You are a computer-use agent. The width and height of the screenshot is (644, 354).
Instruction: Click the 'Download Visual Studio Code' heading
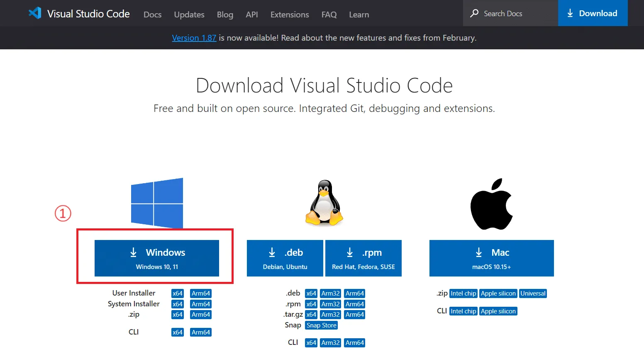(324, 85)
